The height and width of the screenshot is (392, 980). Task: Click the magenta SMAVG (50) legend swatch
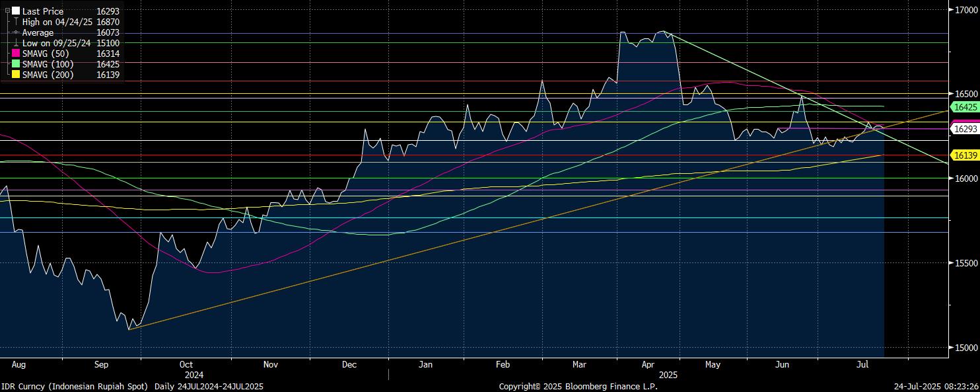pyautogui.click(x=16, y=54)
